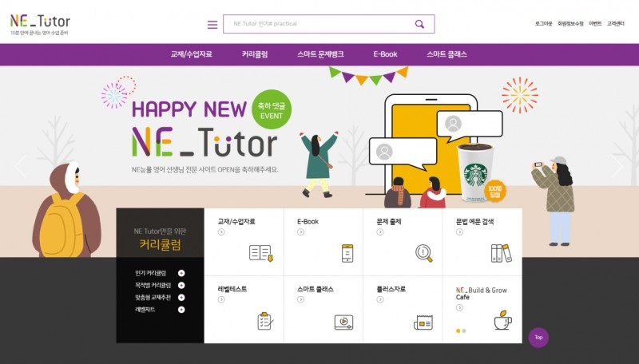Open the 클래스자료 tile title
Image resolution: width=639 pixels, height=364 pixels.
pyautogui.click(x=391, y=289)
